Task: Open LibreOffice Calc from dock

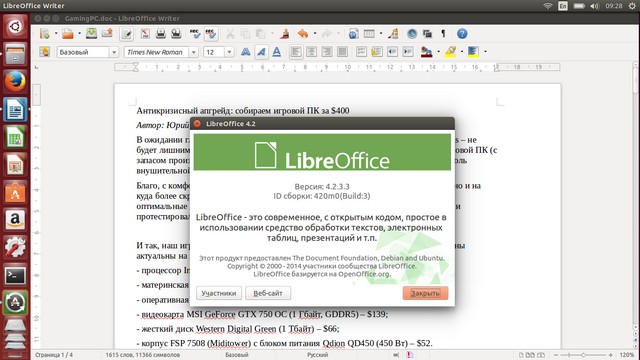Action: [x=15, y=137]
